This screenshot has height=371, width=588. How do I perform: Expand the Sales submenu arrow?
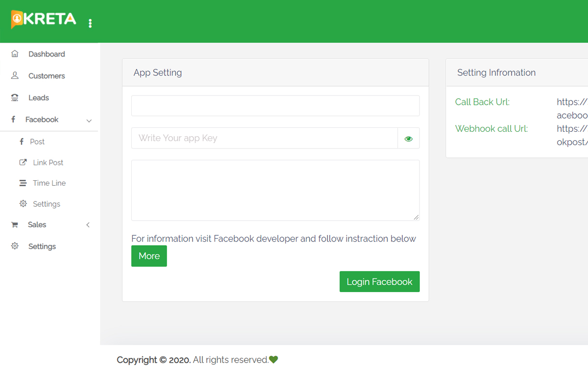click(88, 225)
